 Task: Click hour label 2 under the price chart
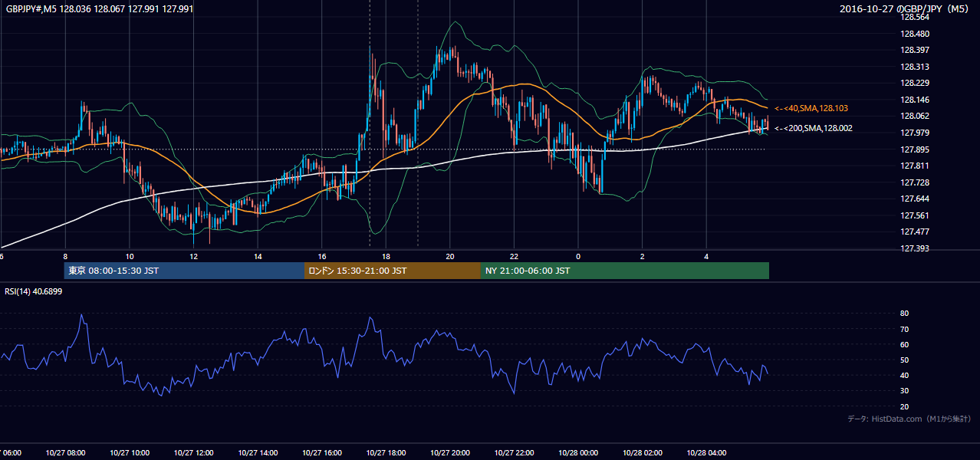[643, 256]
